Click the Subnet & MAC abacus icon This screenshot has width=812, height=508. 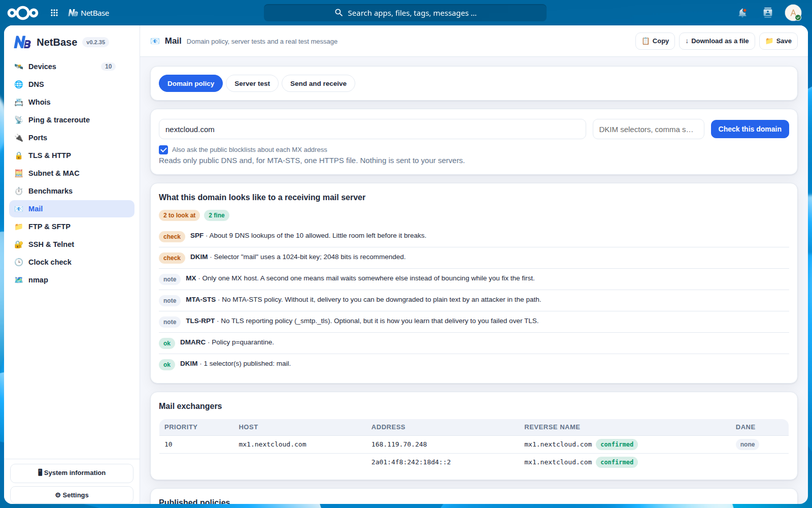click(x=19, y=173)
